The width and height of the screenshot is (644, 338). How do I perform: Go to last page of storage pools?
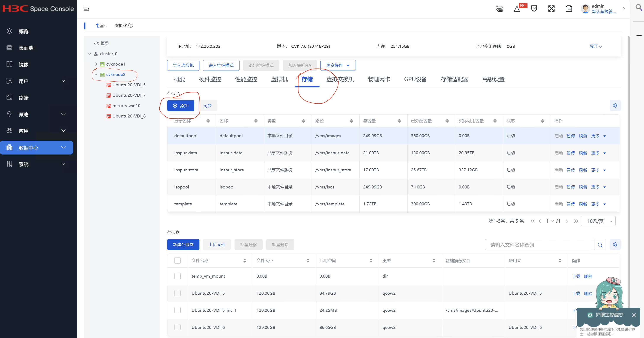(576, 221)
